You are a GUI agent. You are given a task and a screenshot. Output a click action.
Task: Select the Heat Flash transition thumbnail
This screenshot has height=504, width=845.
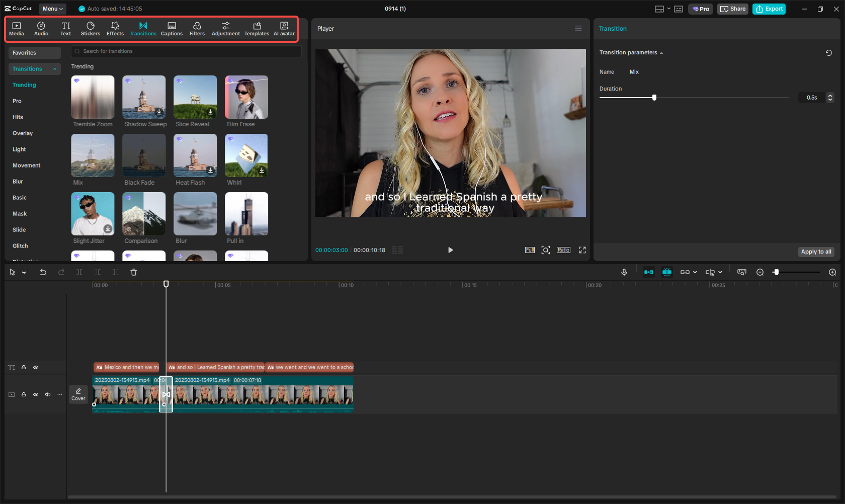click(195, 155)
